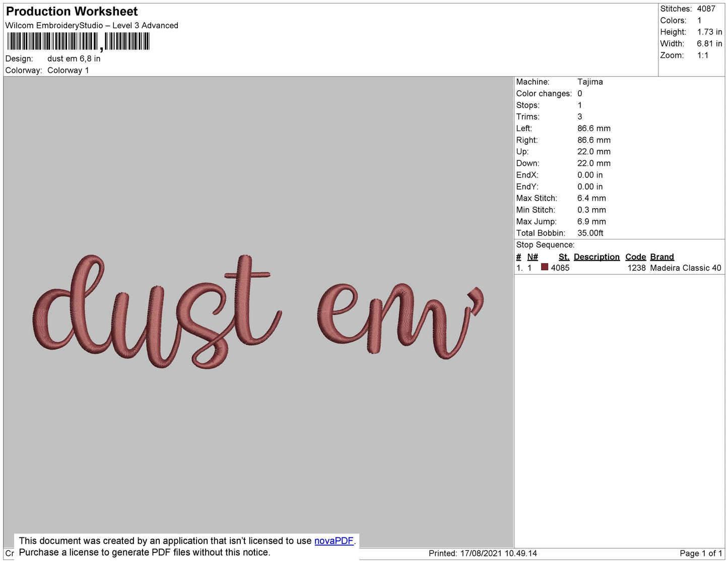Click the Total Bobbin value "35.00ft"
Viewport: 728px width, 563px height.
tap(590, 233)
